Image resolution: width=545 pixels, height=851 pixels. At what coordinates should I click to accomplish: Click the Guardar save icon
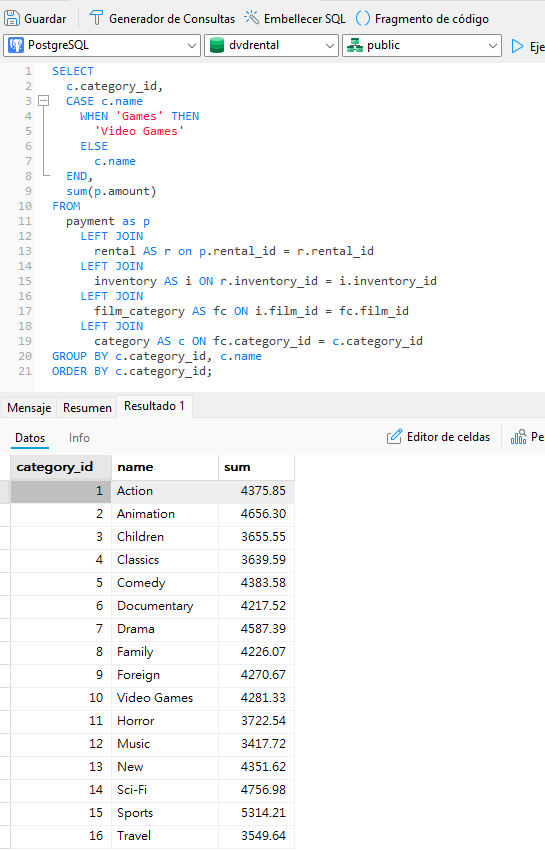(x=11, y=18)
